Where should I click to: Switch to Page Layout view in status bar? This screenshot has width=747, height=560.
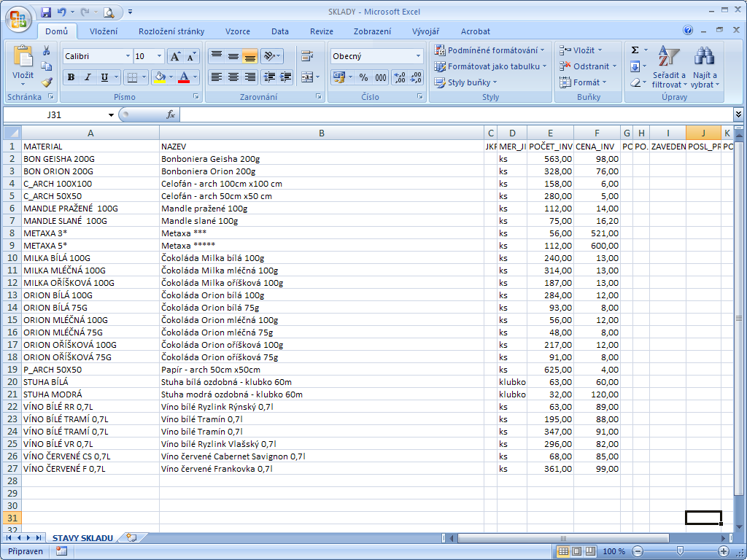pos(577,551)
